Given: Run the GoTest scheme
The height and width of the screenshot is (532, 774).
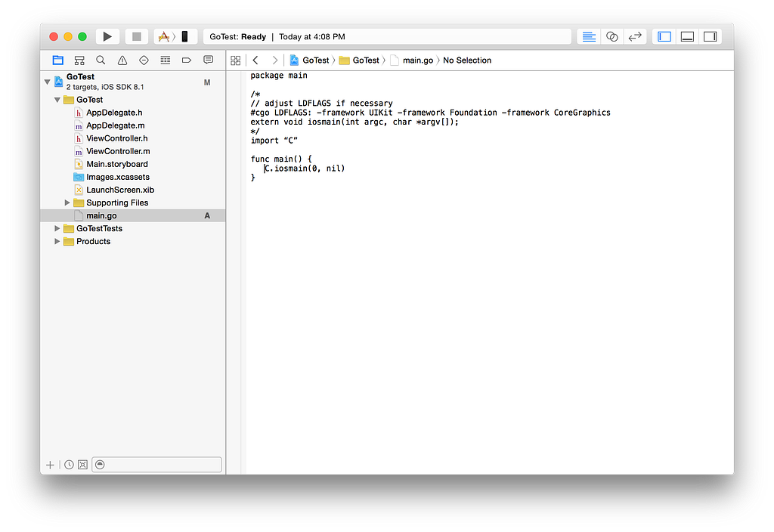Looking at the screenshot, I should 107,36.
